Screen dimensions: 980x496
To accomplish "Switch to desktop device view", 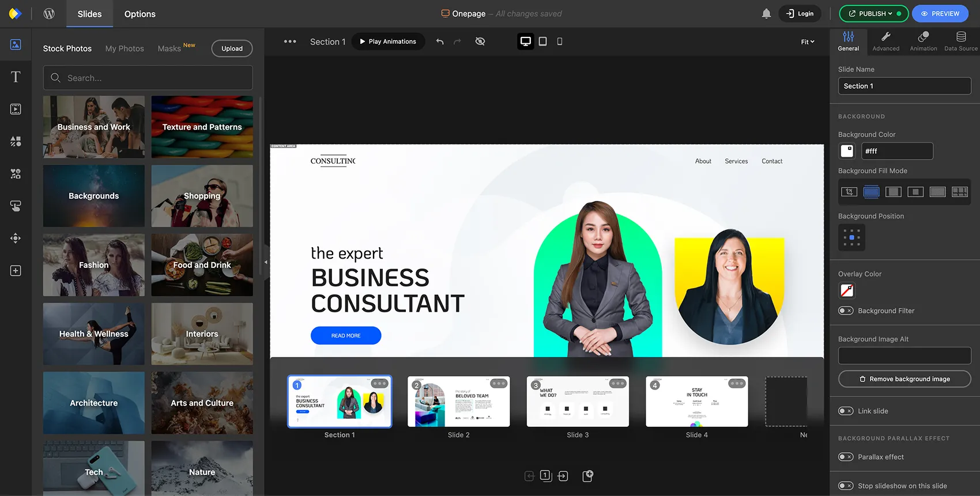I will pyautogui.click(x=526, y=41).
